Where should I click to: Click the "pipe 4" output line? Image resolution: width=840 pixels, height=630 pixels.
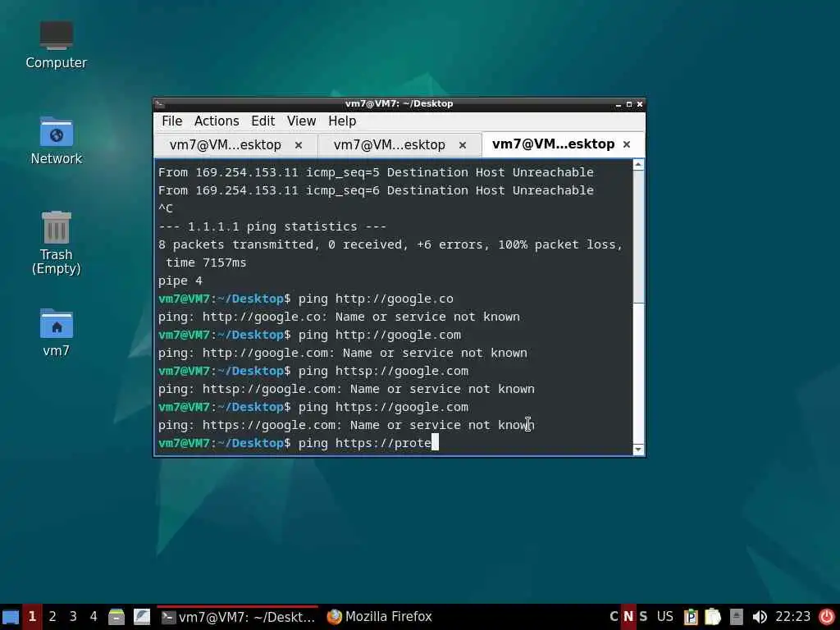coord(180,281)
